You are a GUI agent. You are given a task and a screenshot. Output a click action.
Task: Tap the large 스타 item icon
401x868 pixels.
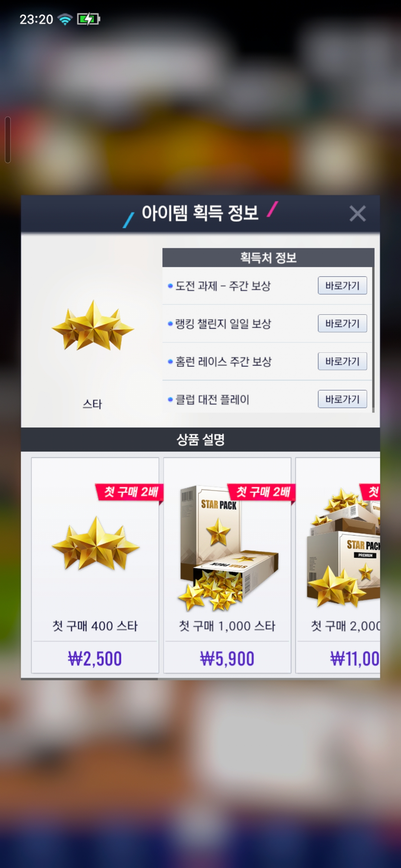click(93, 326)
